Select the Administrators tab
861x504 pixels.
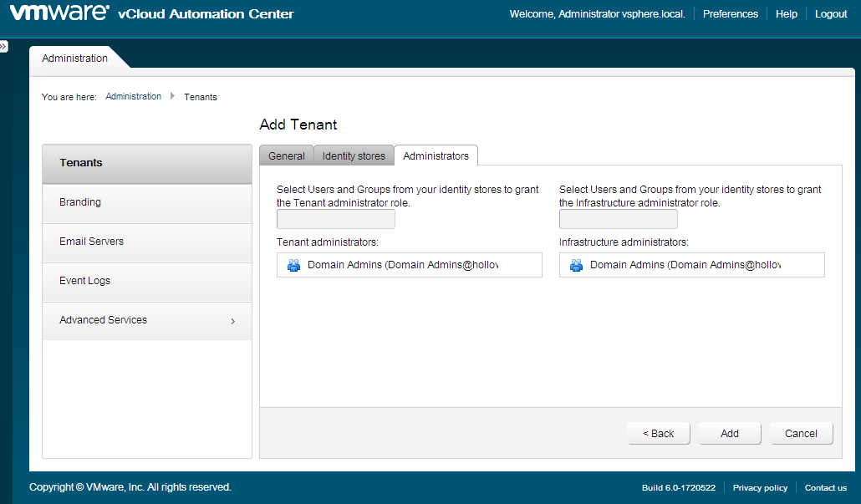click(x=436, y=156)
